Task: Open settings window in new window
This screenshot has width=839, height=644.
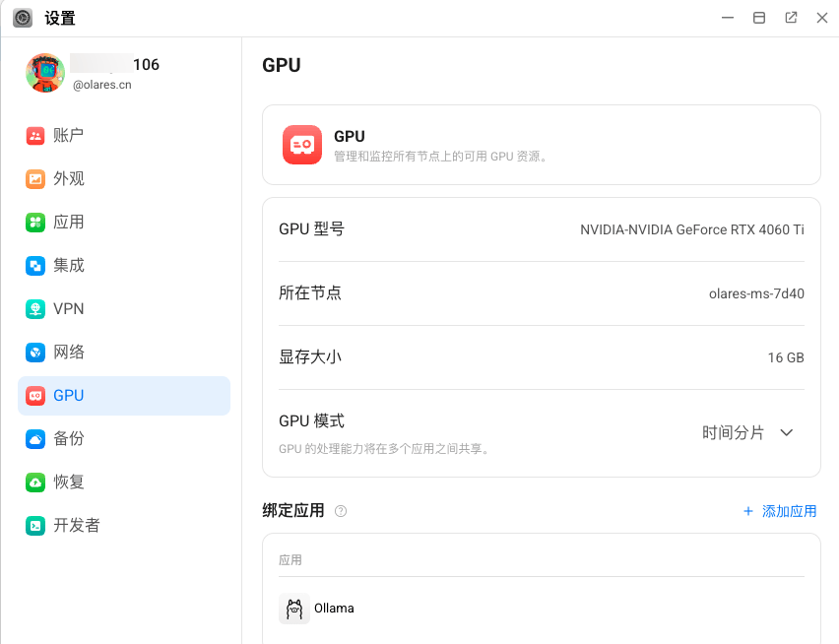Action: pos(791,18)
